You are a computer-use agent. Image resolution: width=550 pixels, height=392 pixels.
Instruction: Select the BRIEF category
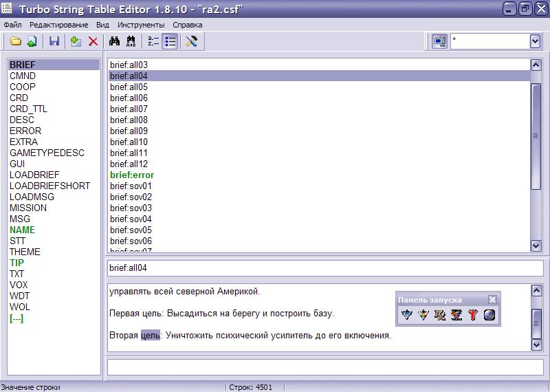click(54, 65)
